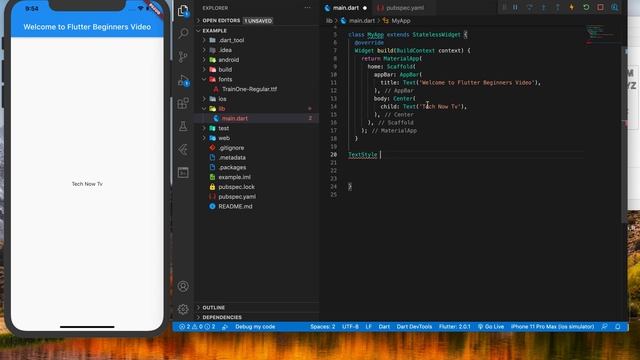Open the Accounts menu icon
Viewport: 640px width, 360px height.
tap(183, 286)
